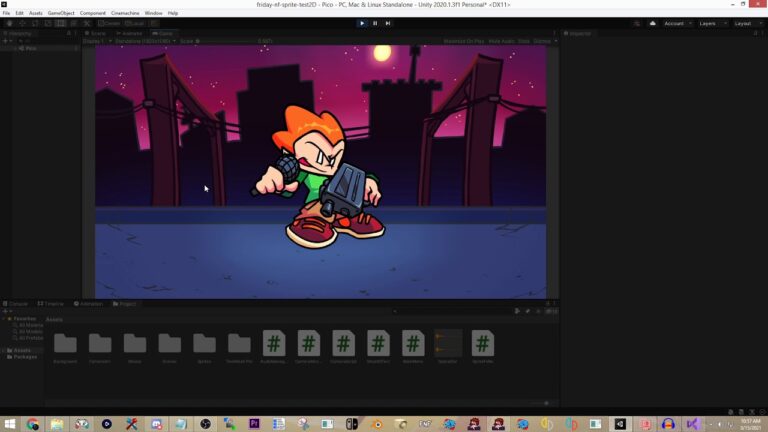Open the GameObject menu
Screen dimensions: 768x432
pos(61,13)
